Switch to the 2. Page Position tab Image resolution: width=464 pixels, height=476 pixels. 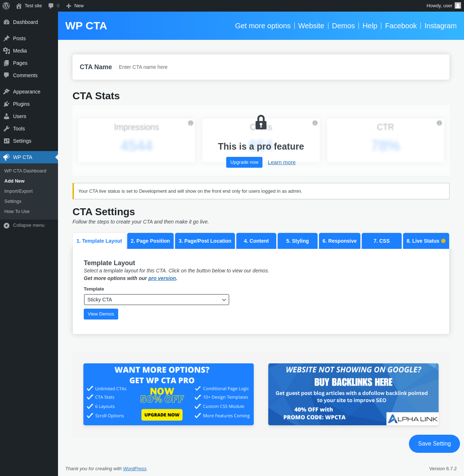150,241
